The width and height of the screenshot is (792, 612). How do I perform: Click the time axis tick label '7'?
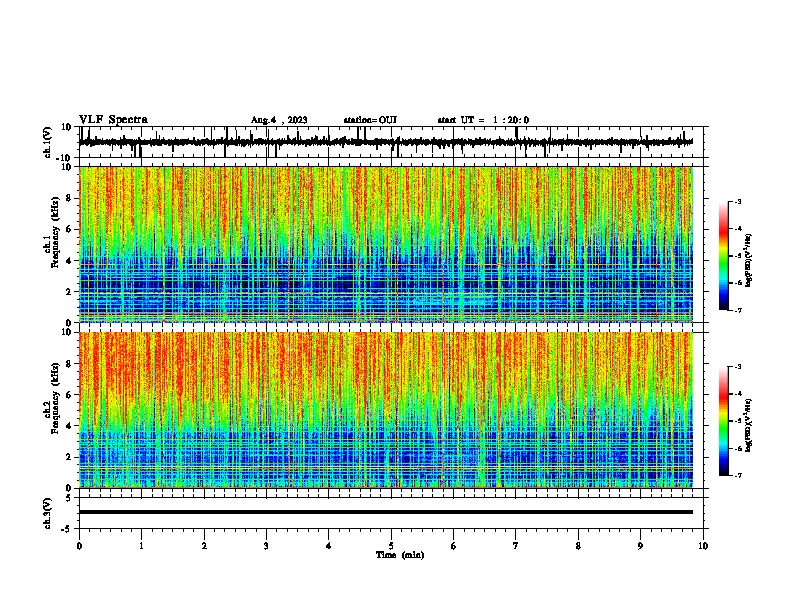click(516, 546)
